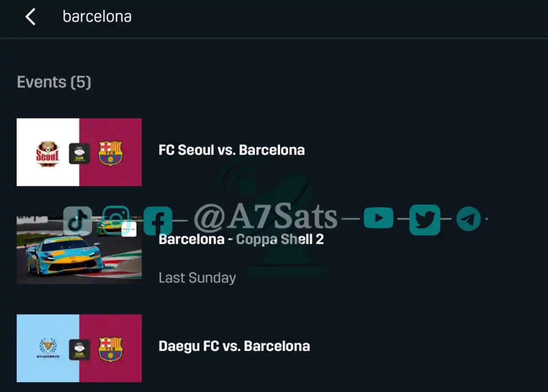Screen dimensions: 548x392
Task: Click the YouTube play icon in the watermark
Action: [378, 218]
